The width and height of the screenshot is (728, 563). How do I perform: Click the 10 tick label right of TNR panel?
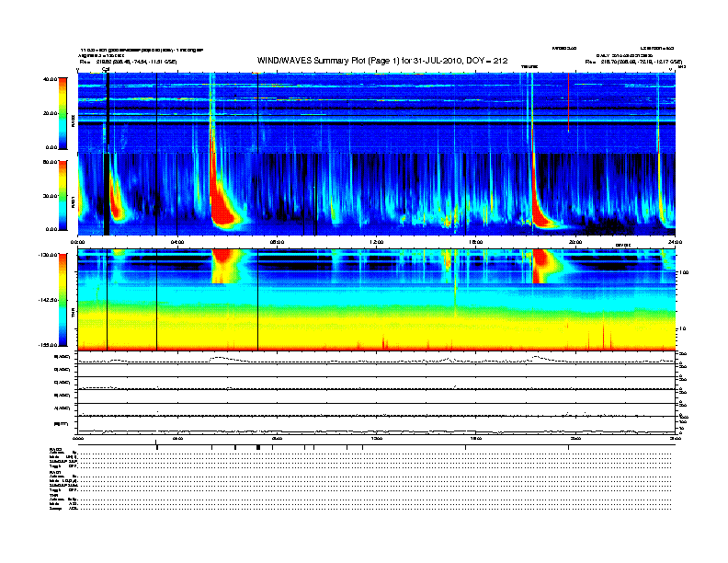tap(682, 328)
